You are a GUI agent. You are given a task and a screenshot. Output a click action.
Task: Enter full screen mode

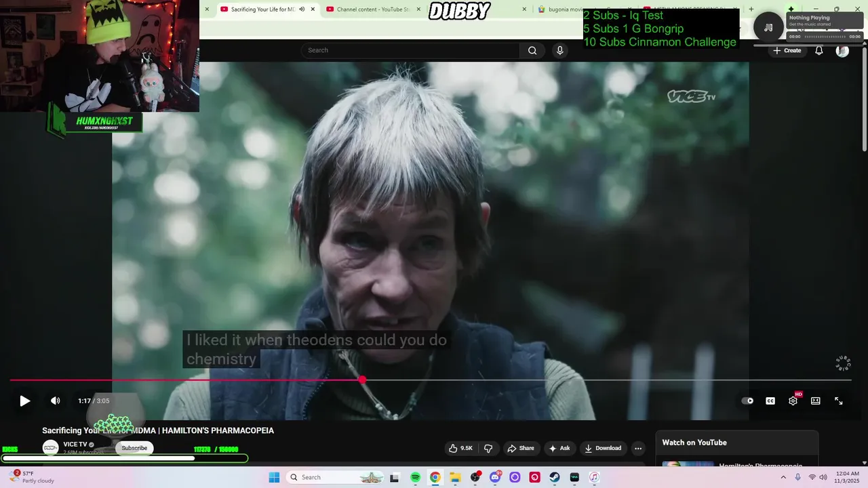tap(838, 401)
